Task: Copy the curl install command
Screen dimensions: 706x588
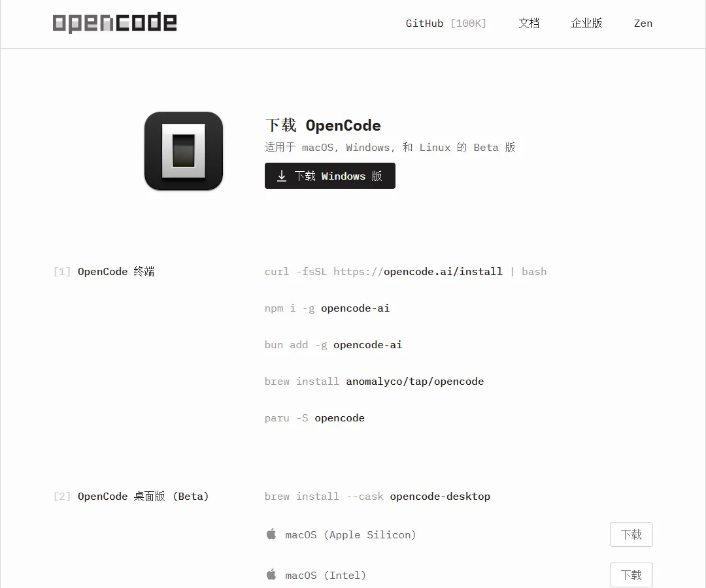Action: pyautogui.click(x=406, y=272)
